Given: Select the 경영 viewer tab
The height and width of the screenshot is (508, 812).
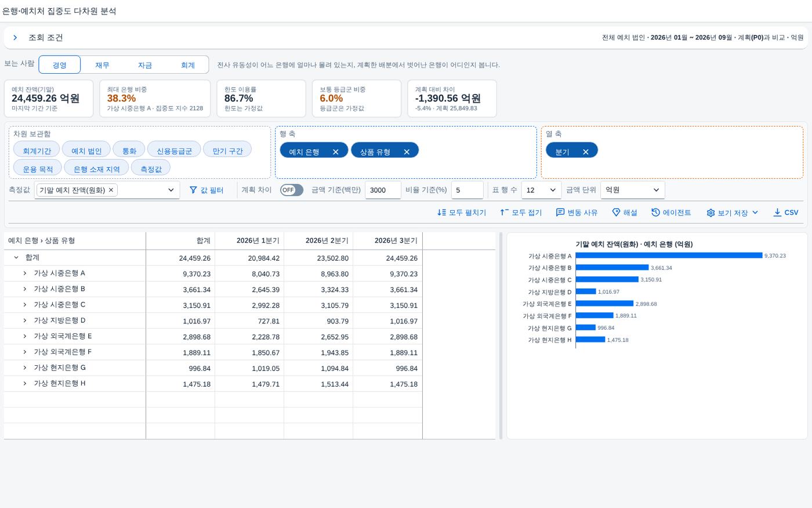Looking at the screenshot, I should coord(60,65).
